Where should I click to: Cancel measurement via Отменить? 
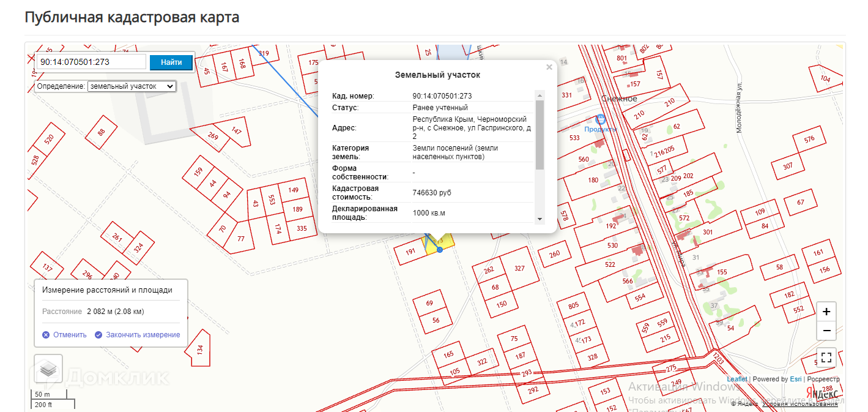(x=64, y=335)
